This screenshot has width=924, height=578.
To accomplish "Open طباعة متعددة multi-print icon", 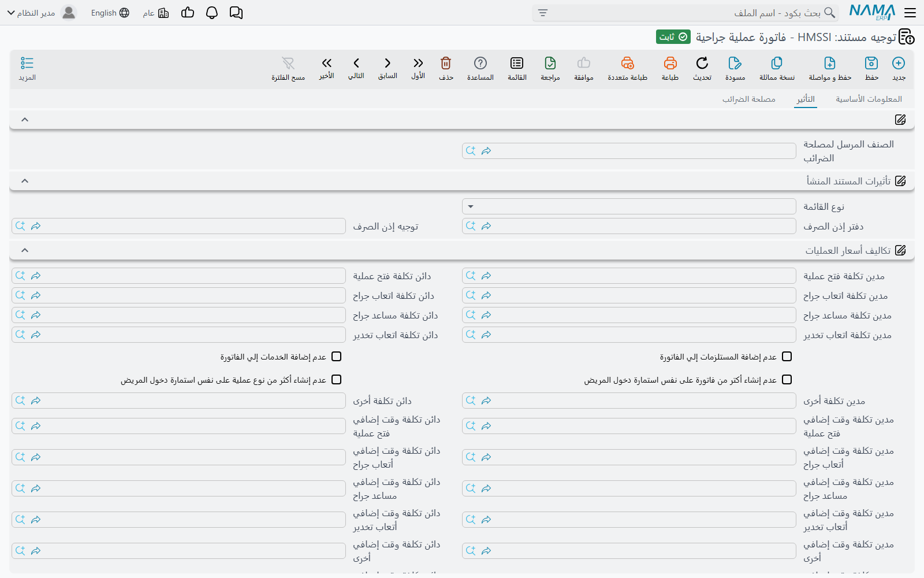I will [627, 63].
